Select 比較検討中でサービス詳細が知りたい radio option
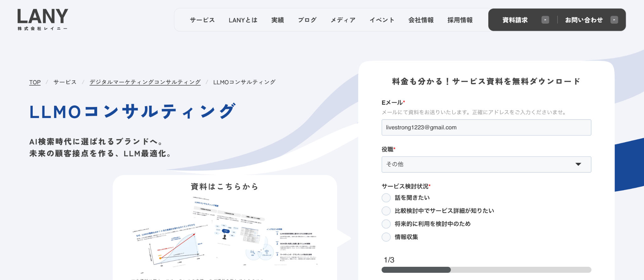The image size is (644, 280). tap(386, 211)
